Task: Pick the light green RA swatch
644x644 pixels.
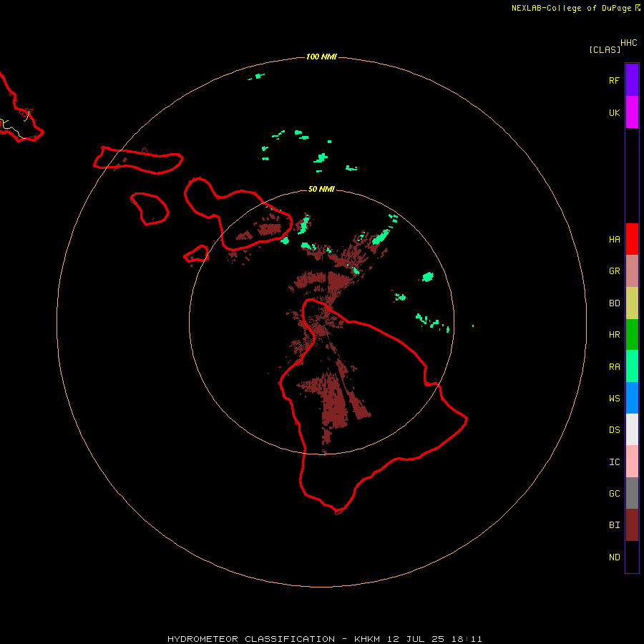Action: click(x=632, y=366)
